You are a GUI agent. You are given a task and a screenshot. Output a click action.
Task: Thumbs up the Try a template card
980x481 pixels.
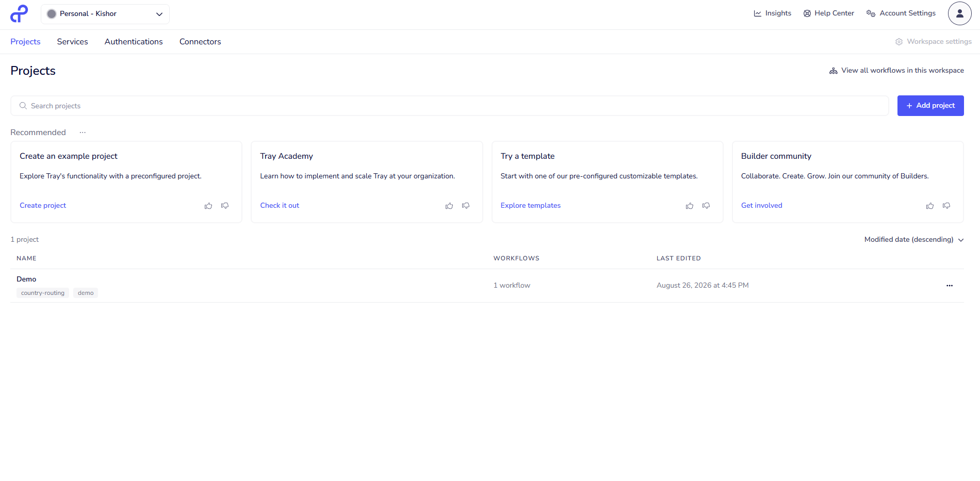[x=690, y=206]
